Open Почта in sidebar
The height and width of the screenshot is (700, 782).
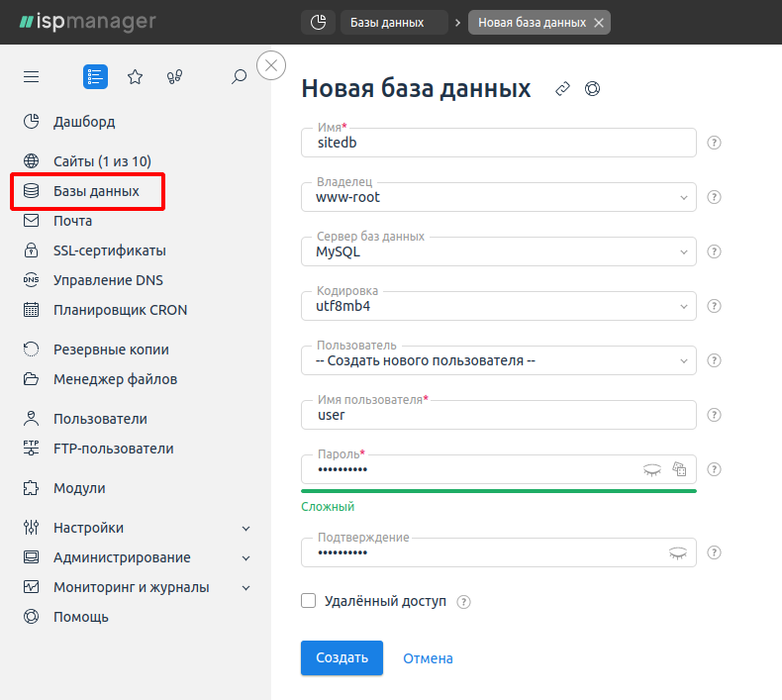(73, 221)
